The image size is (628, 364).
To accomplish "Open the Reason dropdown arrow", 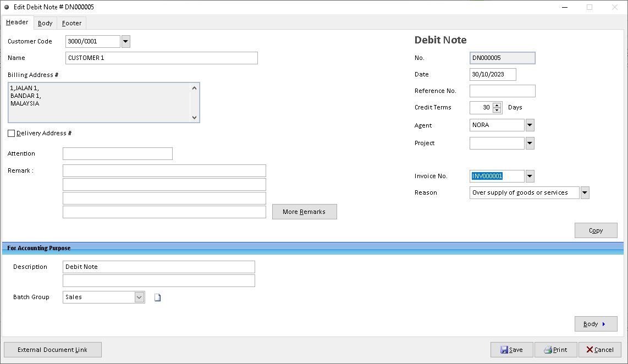I will click(x=585, y=192).
